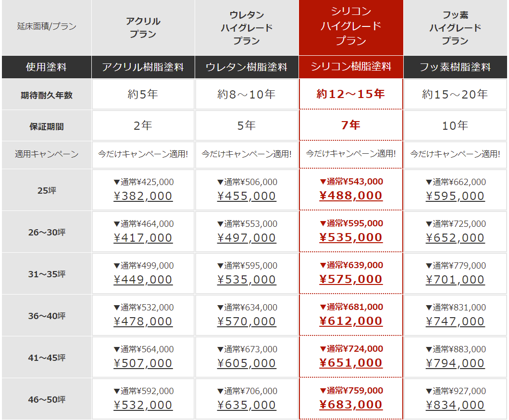Select the アクリル プラン column header
Viewport: 509px width, 420px height.
(143, 27)
